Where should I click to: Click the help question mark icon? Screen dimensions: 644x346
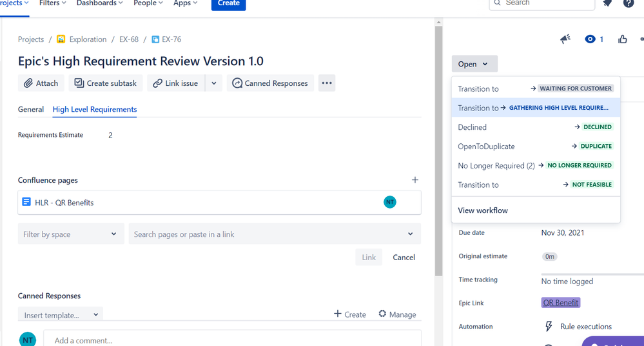click(629, 3)
